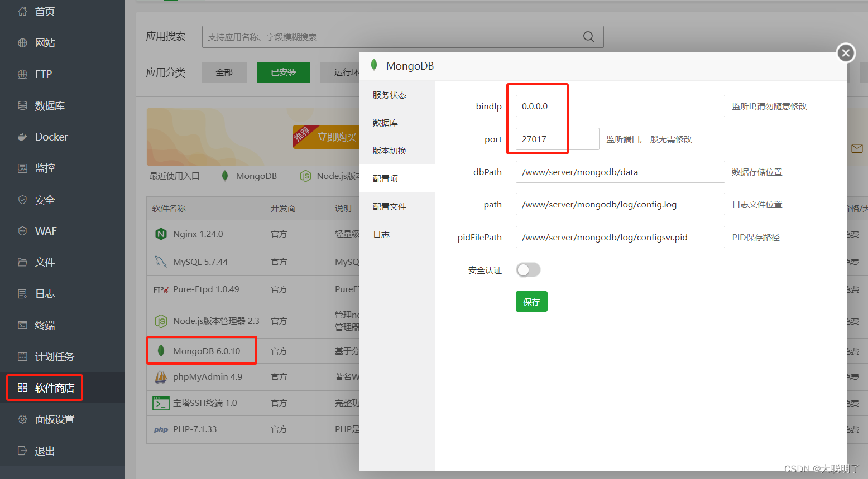This screenshot has height=479, width=868.
Task: Click the MongoDB leaf icon in list
Action: click(x=161, y=351)
